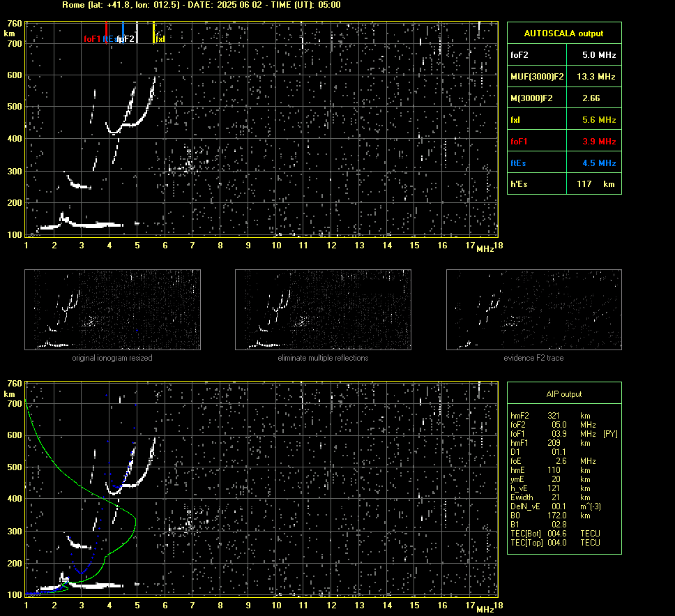This screenshot has width=675, height=616.
Task: Click the white foF2 marker line
Action: pyautogui.click(x=137, y=33)
